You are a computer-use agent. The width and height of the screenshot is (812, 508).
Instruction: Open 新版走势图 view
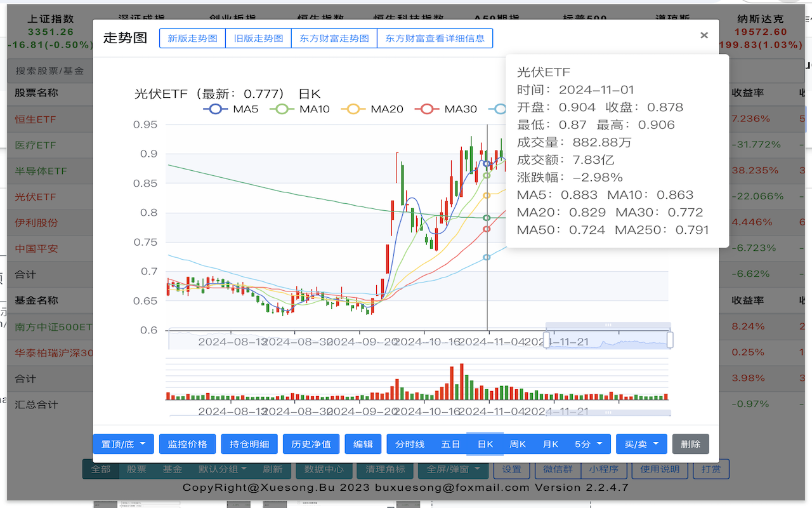(192, 38)
